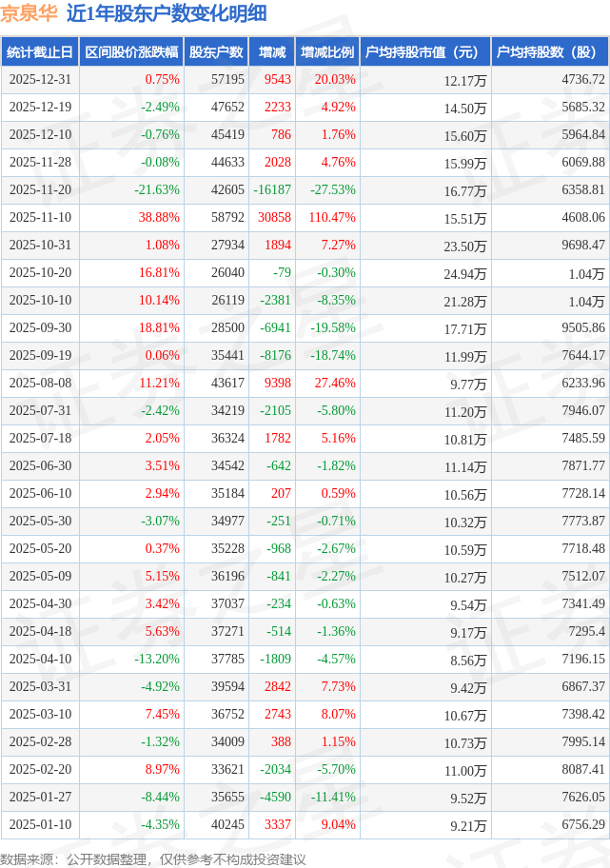Image resolution: width=610 pixels, height=868 pixels.
Task: Click the change ratio -11.41%
Action: tap(333, 797)
